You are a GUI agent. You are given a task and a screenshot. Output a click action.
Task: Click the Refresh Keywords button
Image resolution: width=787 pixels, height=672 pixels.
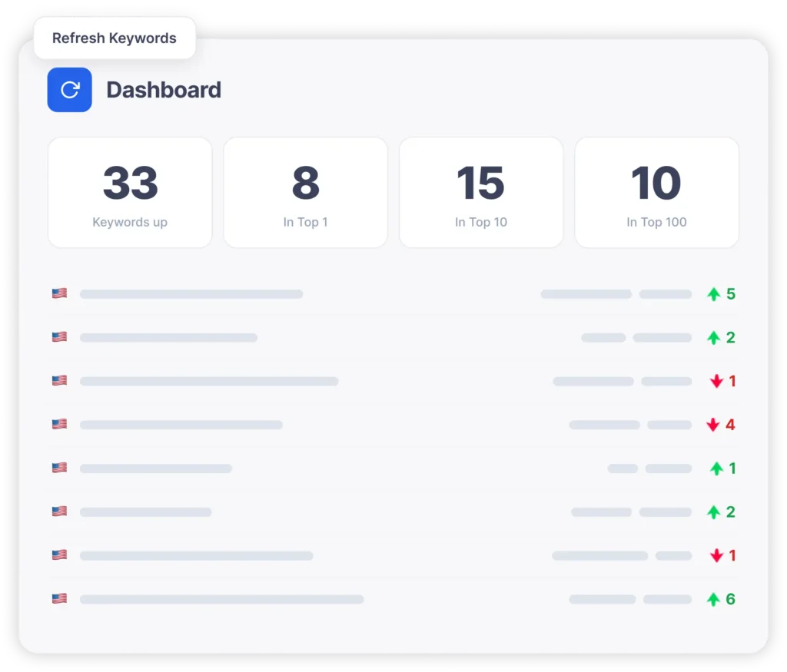(x=114, y=38)
